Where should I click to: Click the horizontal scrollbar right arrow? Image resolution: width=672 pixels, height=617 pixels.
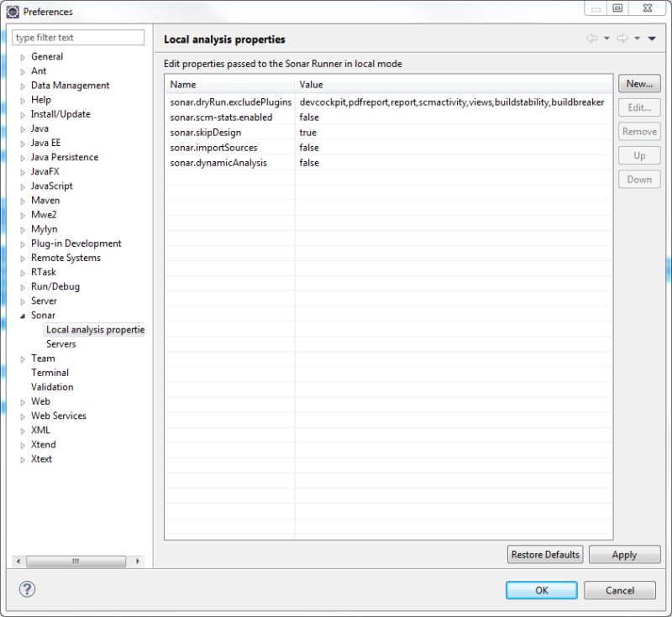[x=139, y=561]
